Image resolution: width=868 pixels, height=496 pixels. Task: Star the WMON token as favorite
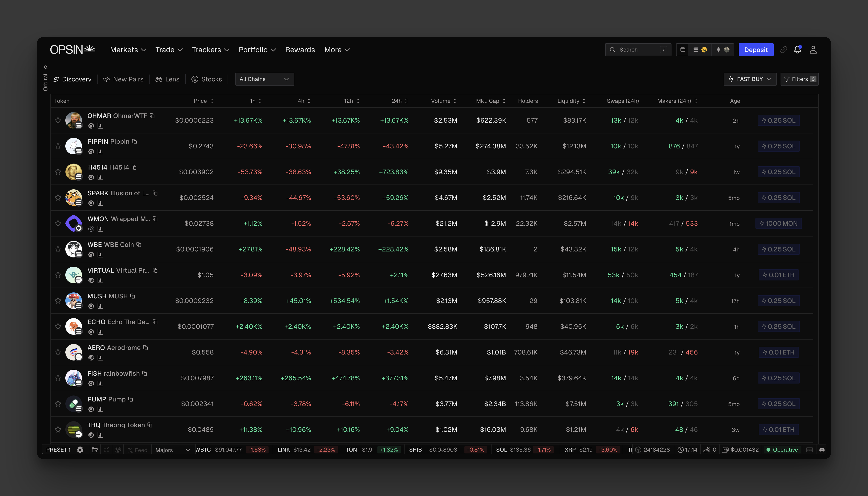pyautogui.click(x=58, y=223)
